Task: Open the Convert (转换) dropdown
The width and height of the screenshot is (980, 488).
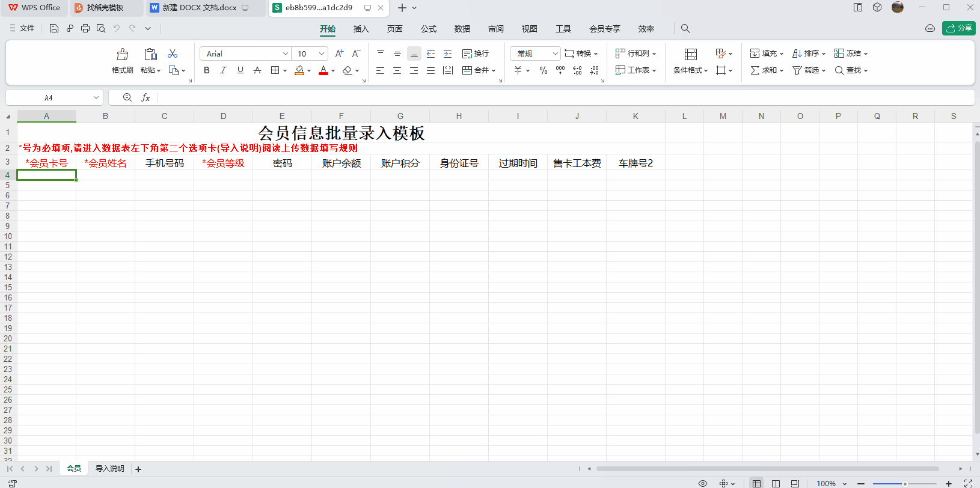Action: 581,53
